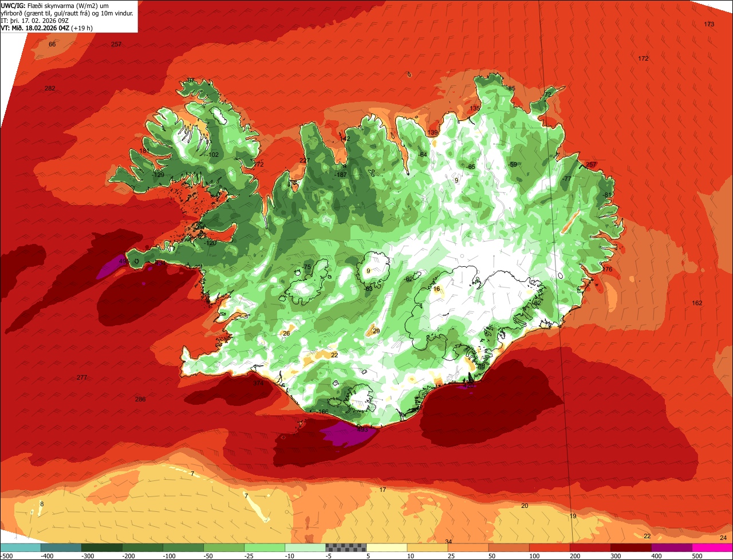Click the map value 162

point(696,303)
